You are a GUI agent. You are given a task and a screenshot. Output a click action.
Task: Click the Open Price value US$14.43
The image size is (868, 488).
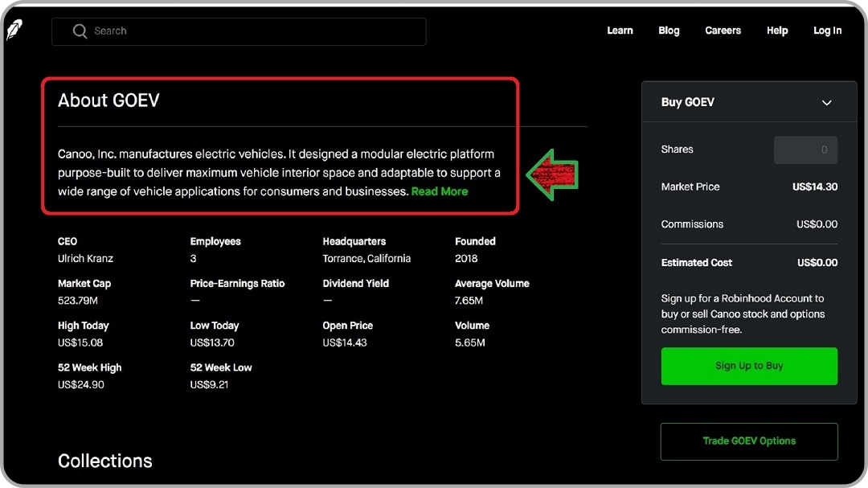(x=345, y=342)
